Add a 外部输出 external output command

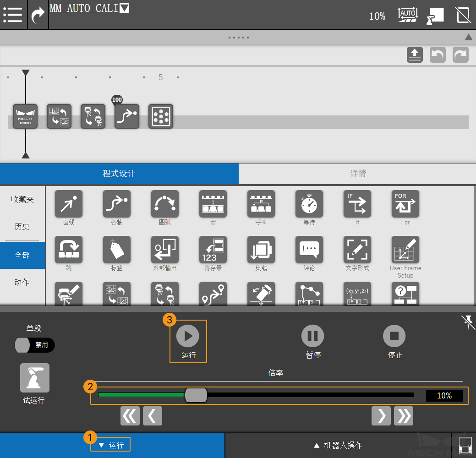pyautogui.click(x=165, y=250)
